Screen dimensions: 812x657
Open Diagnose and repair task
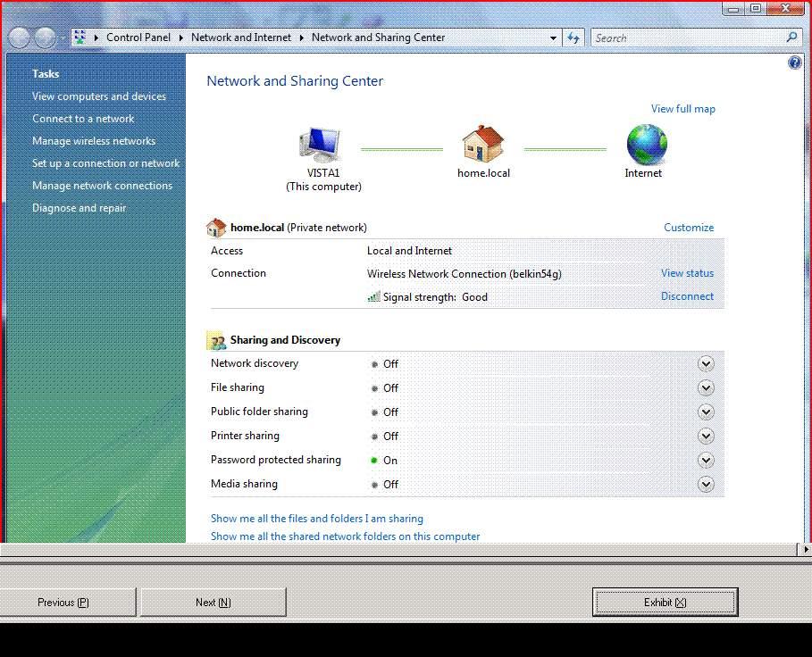coord(80,207)
